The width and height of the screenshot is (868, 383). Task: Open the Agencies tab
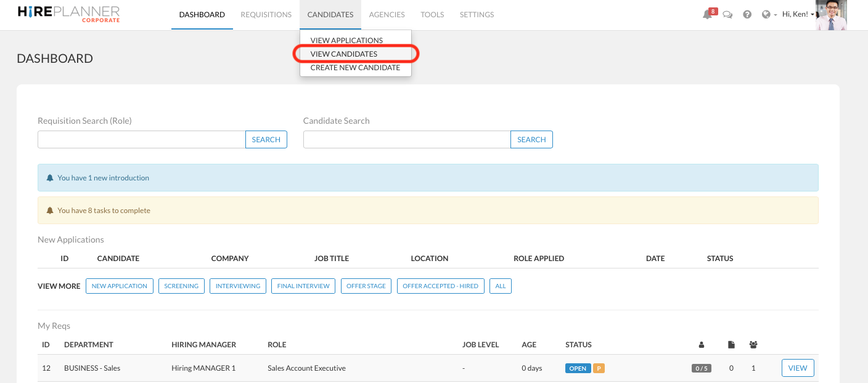click(x=387, y=15)
